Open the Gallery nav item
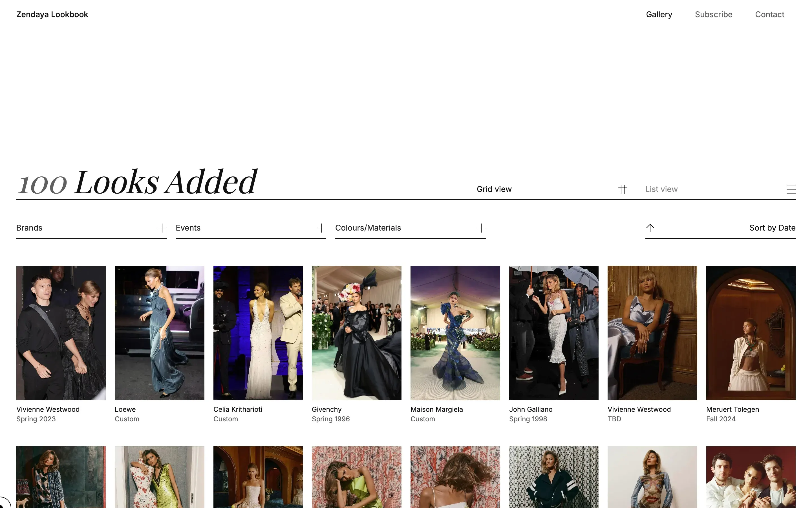The height and width of the screenshot is (508, 812). pyautogui.click(x=659, y=14)
